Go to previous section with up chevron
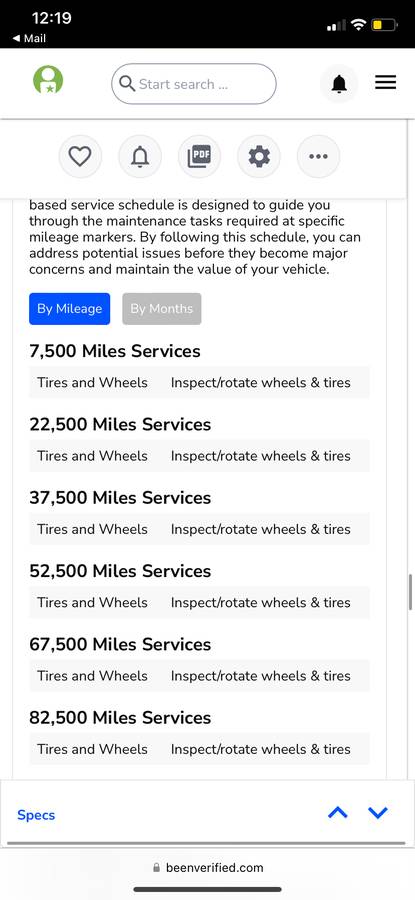This screenshot has height=900, width=415. coord(338,812)
